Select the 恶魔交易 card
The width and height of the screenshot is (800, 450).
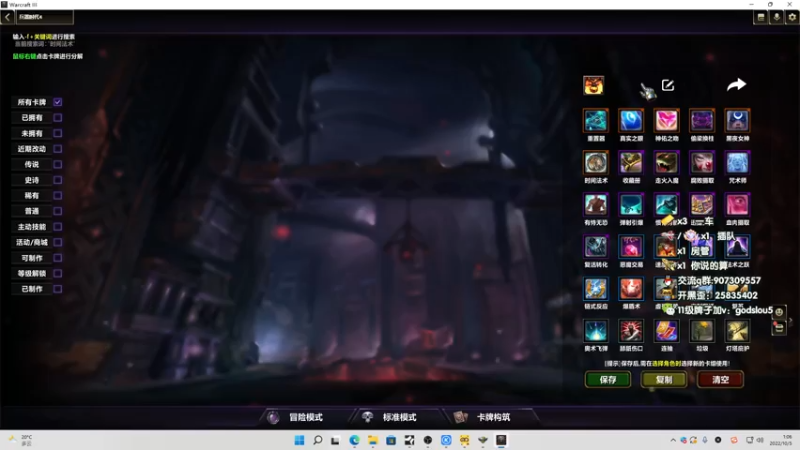click(x=631, y=247)
